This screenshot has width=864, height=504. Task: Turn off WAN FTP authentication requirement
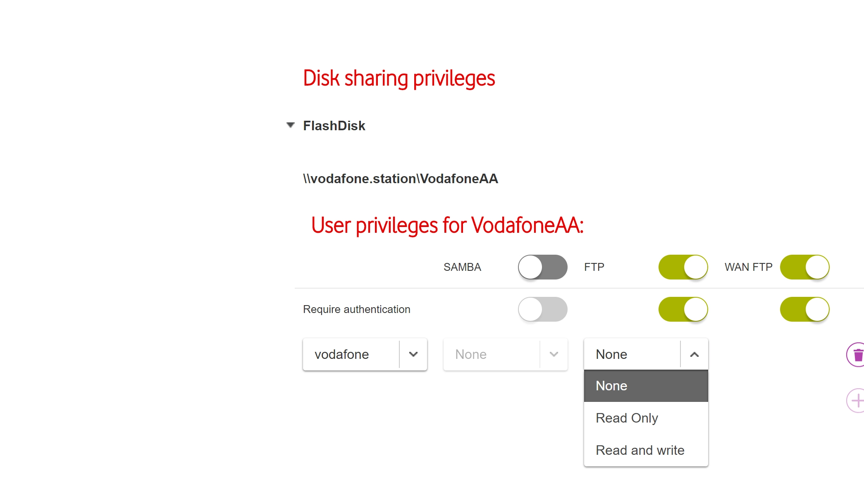804,309
